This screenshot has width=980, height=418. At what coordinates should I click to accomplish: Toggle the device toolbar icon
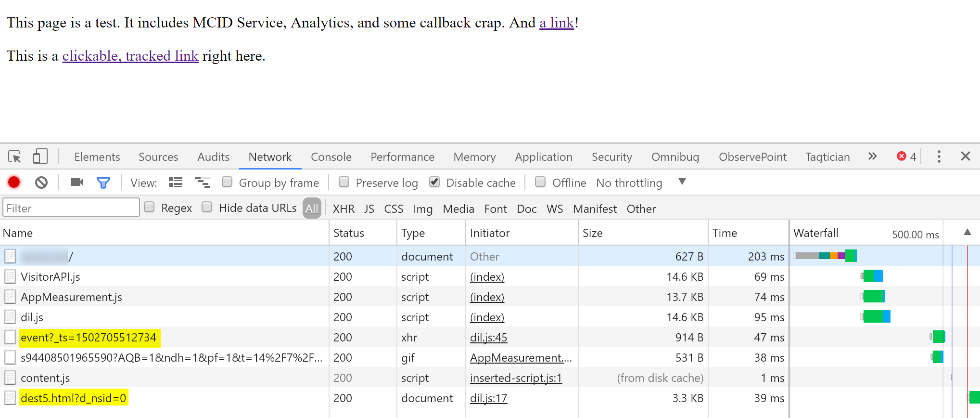coord(40,157)
